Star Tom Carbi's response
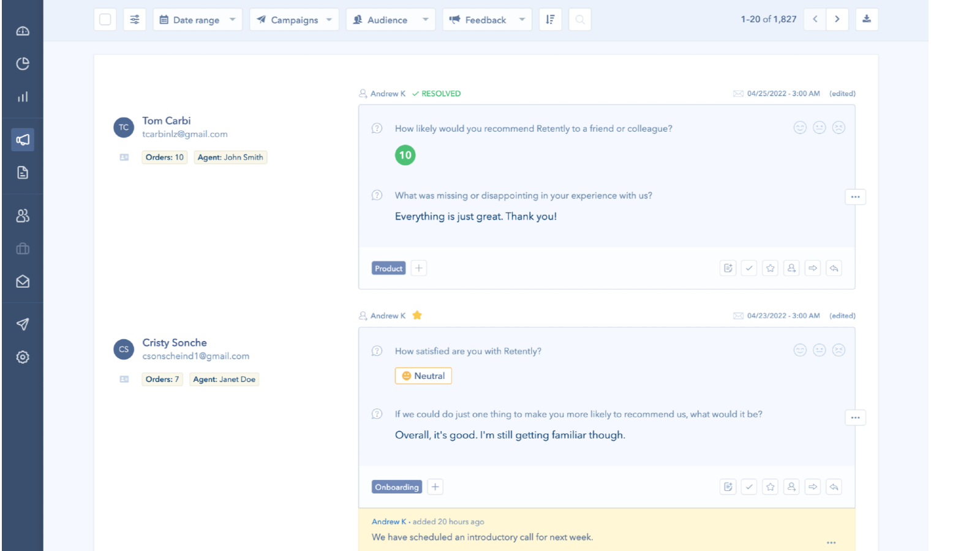This screenshot has width=980, height=551. tap(771, 268)
